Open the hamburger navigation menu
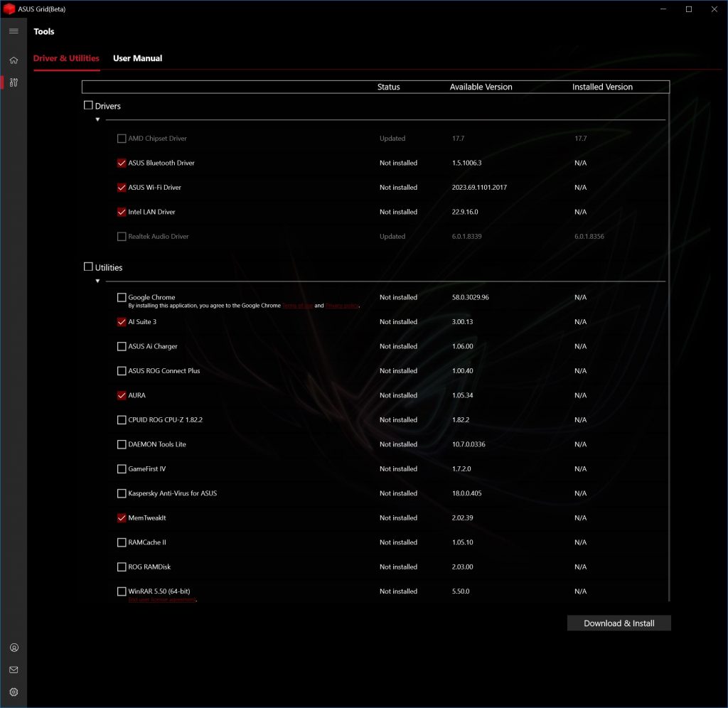Viewport: 728px width, 708px height. [x=13, y=31]
